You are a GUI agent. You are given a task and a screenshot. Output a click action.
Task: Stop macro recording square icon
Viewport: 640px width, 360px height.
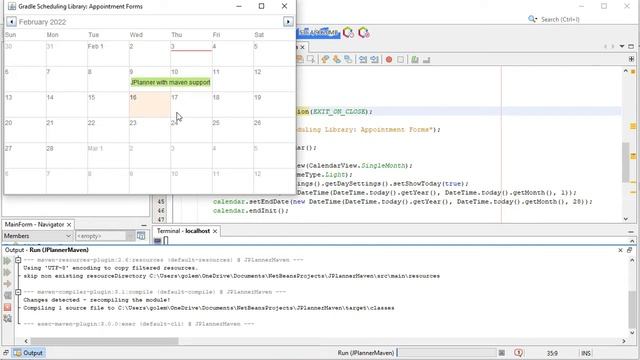pos(400,60)
